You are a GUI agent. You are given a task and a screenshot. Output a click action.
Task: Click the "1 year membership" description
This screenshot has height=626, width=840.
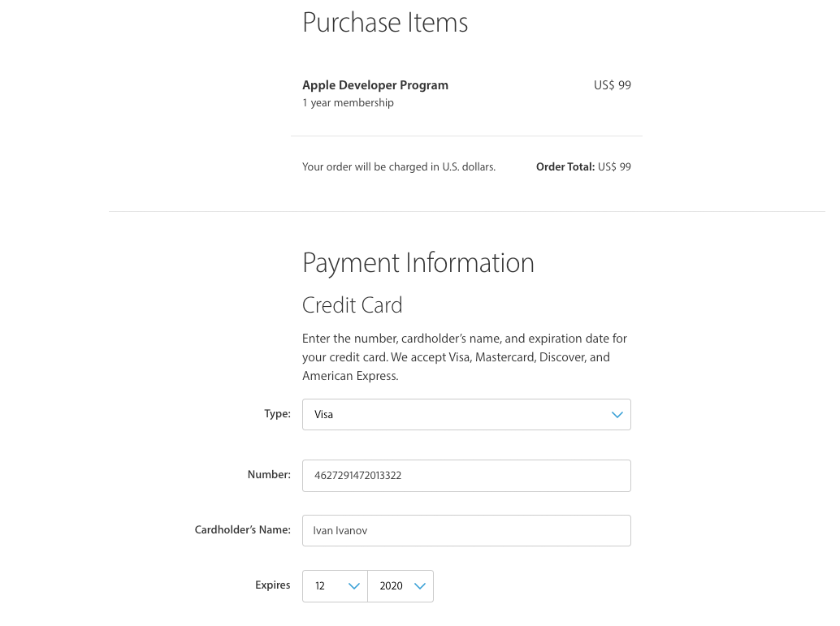coord(348,103)
